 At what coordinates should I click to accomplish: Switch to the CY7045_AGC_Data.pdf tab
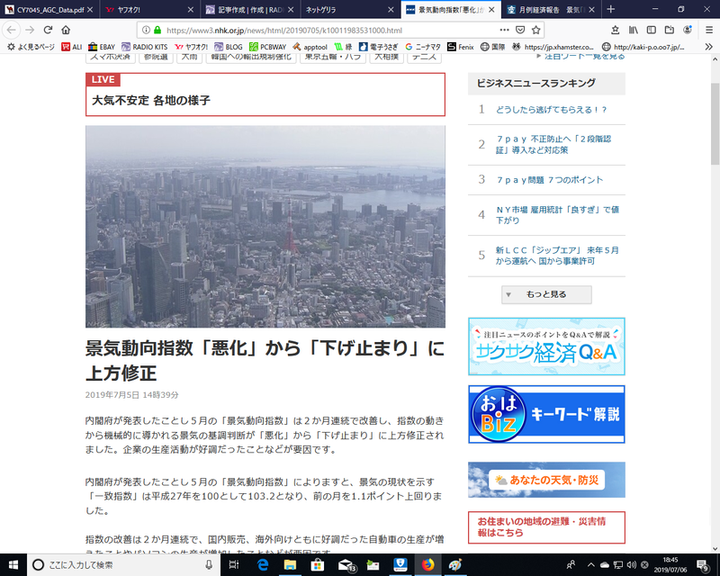[x=50, y=9]
